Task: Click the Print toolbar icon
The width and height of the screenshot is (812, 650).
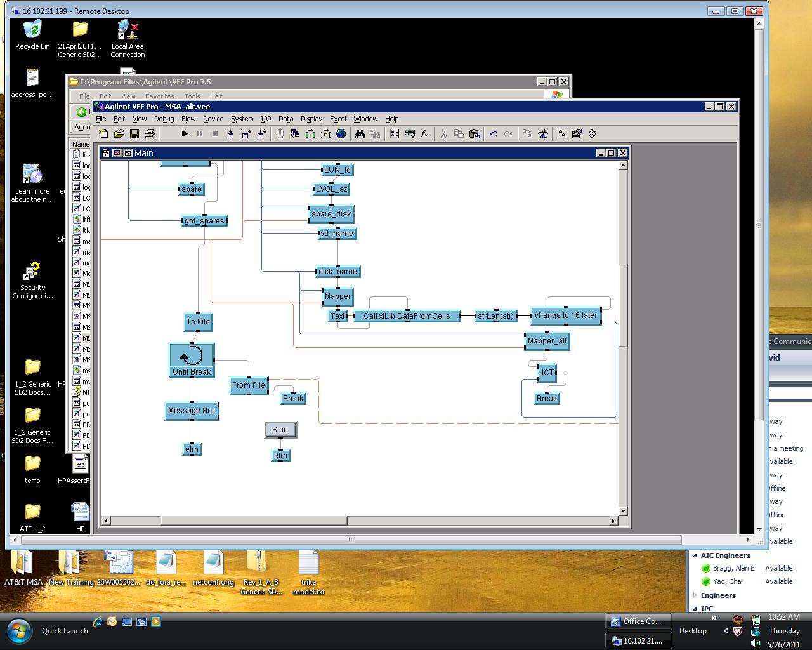Action: point(150,134)
